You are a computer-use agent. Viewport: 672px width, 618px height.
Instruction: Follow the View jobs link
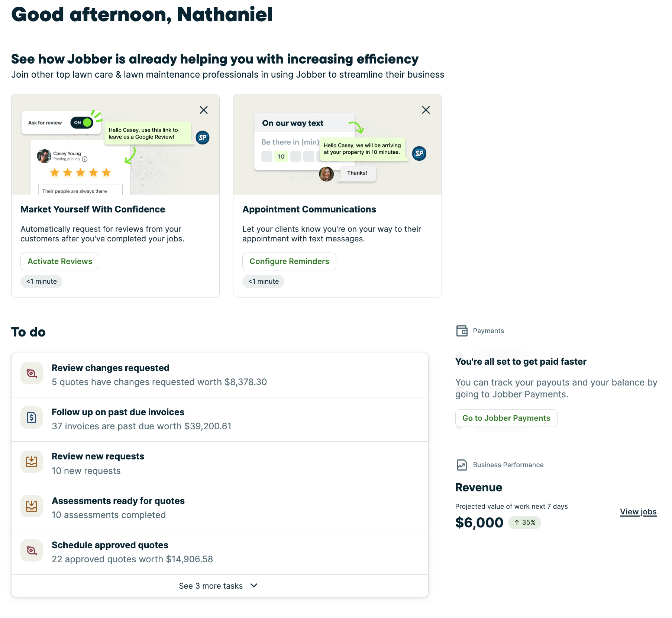(x=638, y=512)
